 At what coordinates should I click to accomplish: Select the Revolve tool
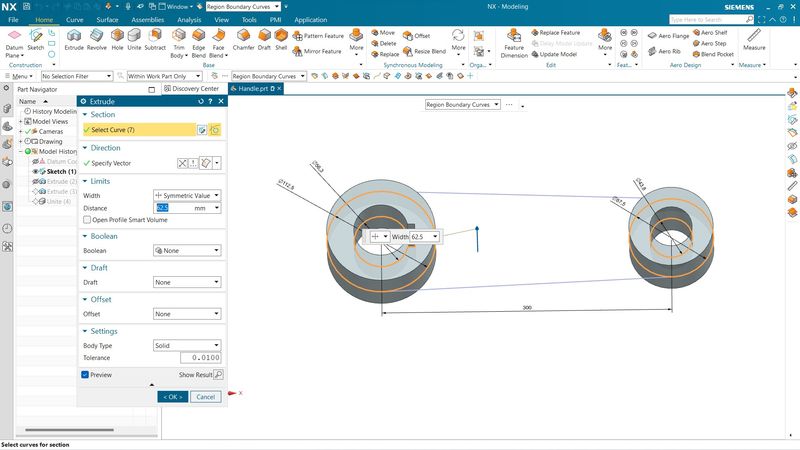(96, 39)
